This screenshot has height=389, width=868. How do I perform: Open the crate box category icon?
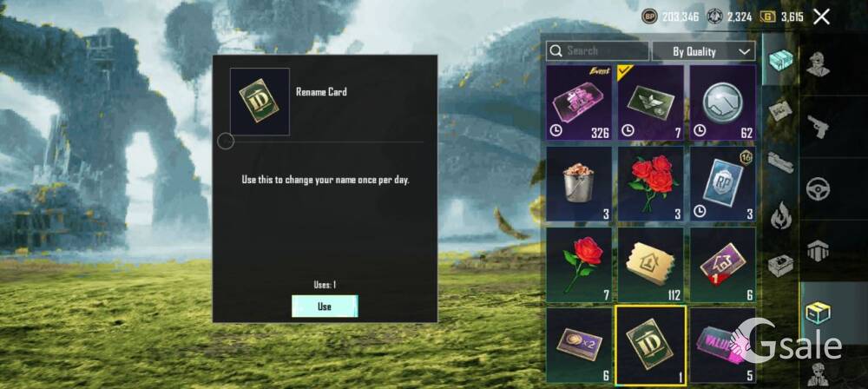pyautogui.click(x=781, y=267)
